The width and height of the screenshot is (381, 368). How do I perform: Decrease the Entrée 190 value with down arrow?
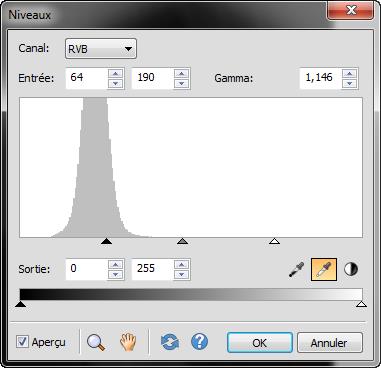point(182,83)
